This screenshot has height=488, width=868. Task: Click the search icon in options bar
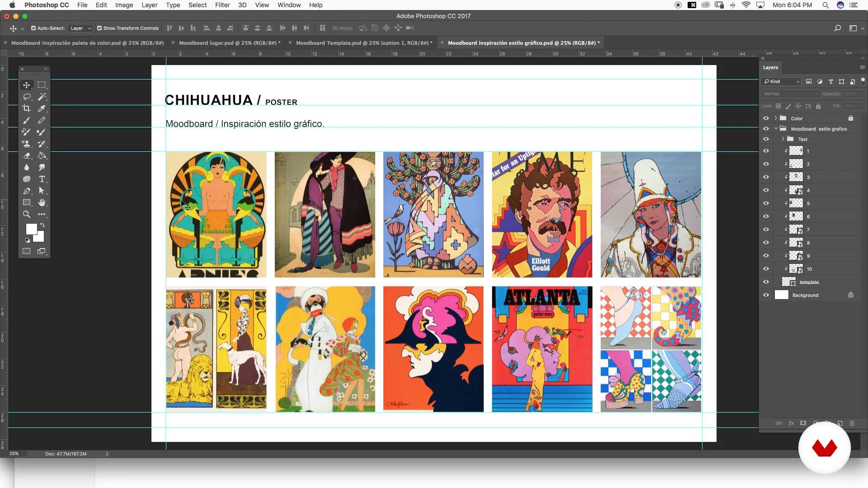[x=837, y=28]
